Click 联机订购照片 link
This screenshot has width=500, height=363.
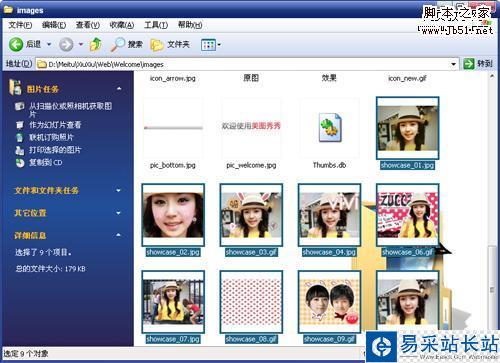[x=51, y=137]
